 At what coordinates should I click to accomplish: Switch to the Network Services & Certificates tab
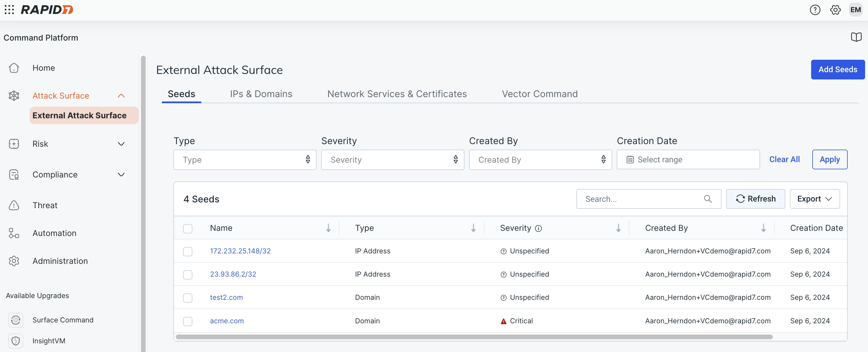tap(396, 93)
